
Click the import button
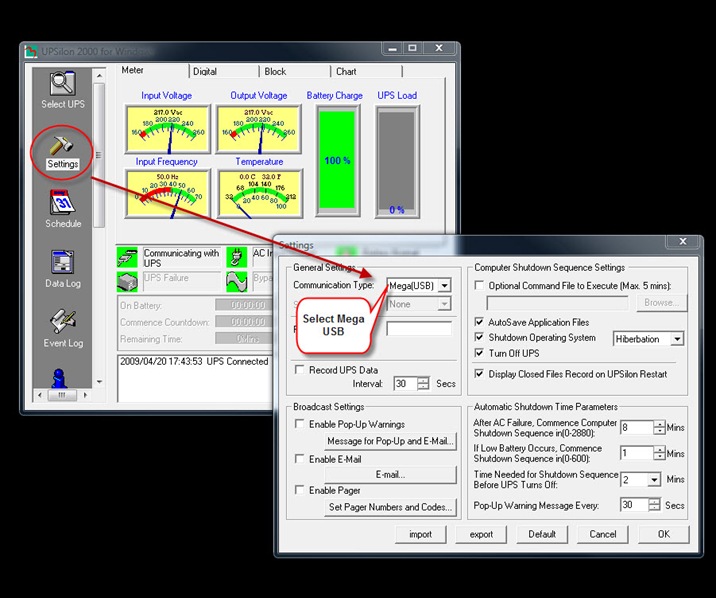point(421,534)
